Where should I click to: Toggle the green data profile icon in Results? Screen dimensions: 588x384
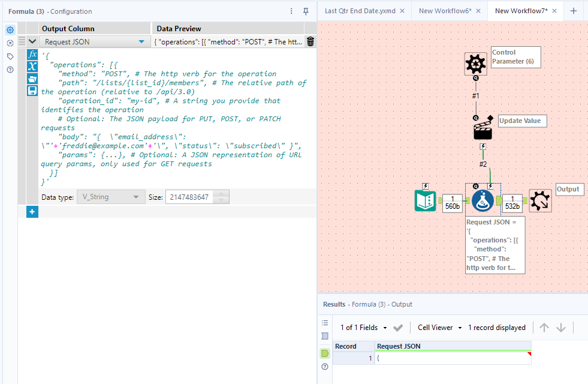pyautogui.click(x=324, y=353)
